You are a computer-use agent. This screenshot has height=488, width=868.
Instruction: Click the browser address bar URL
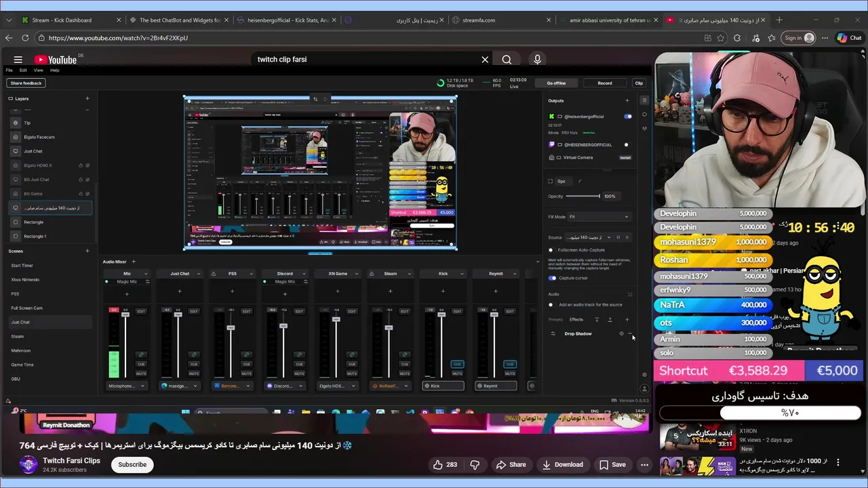[x=118, y=38]
